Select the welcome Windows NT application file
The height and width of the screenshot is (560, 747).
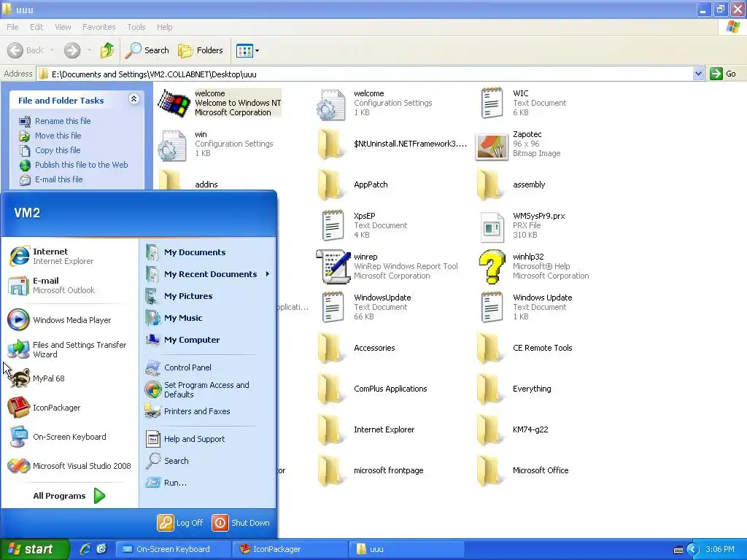(x=220, y=103)
